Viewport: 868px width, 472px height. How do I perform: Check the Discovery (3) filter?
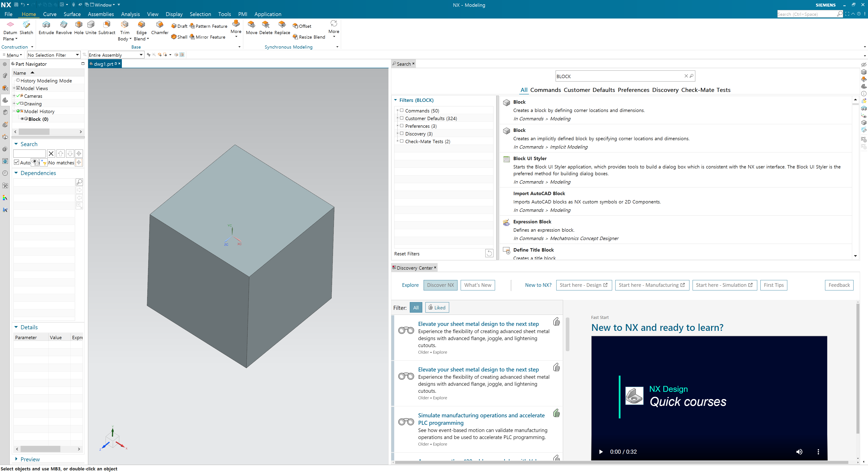[402, 134]
